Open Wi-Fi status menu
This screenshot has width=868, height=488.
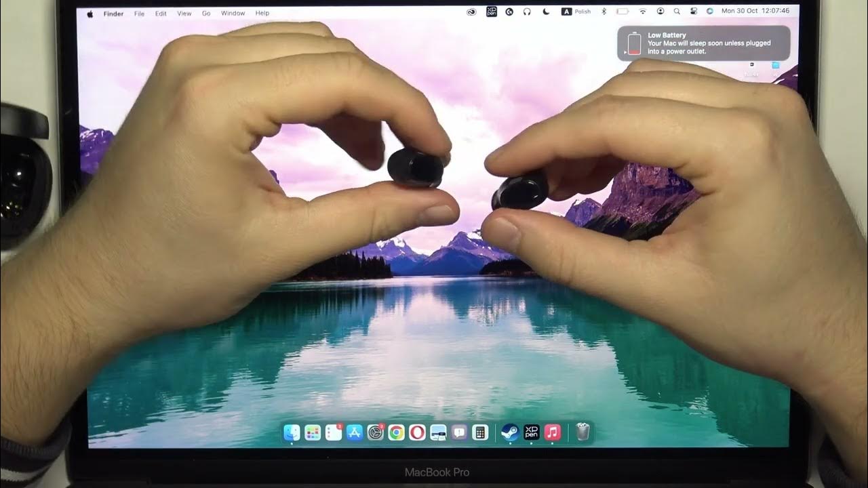tap(643, 12)
